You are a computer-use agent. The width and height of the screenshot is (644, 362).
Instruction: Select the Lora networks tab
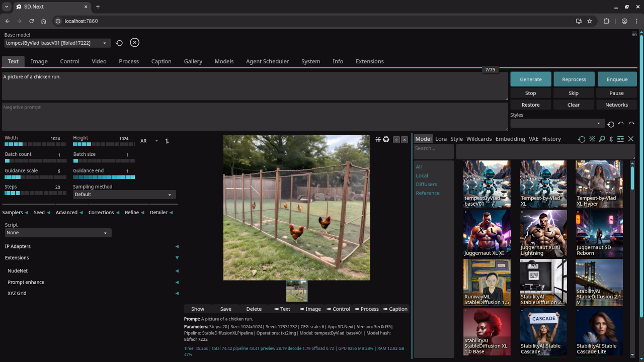441,139
